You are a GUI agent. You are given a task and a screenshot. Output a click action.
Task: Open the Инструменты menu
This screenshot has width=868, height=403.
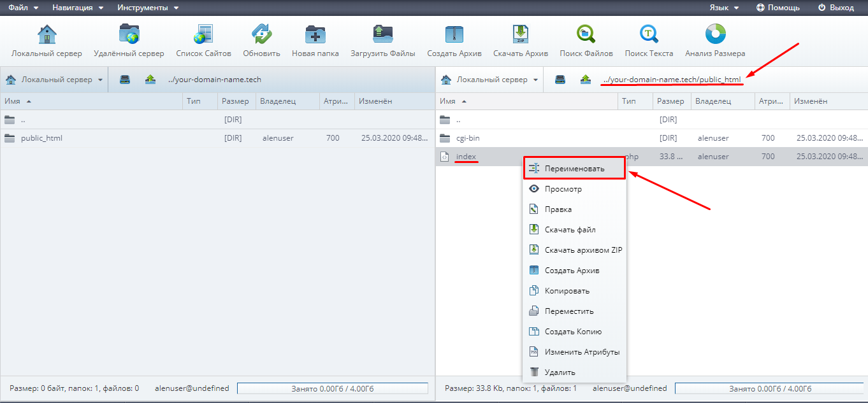(148, 8)
